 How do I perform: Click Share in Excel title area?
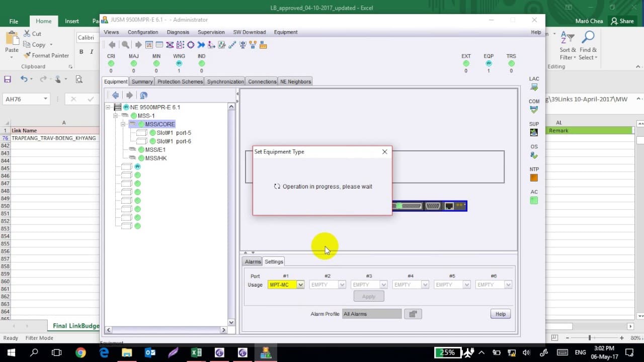pyautogui.click(x=622, y=21)
